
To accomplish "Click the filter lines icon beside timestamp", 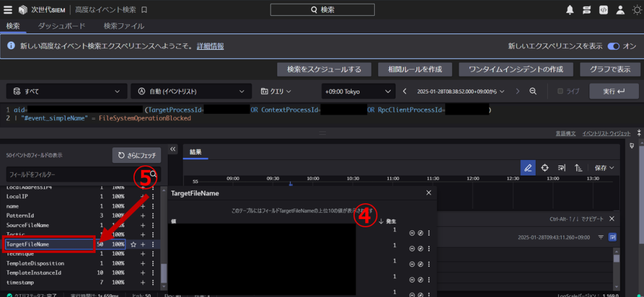I will [x=601, y=237].
